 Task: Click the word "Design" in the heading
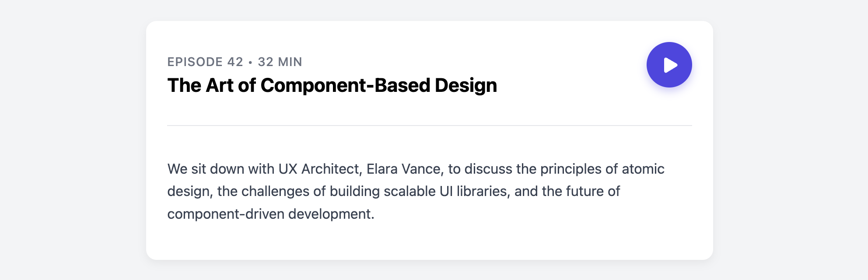click(x=466, y=85)
